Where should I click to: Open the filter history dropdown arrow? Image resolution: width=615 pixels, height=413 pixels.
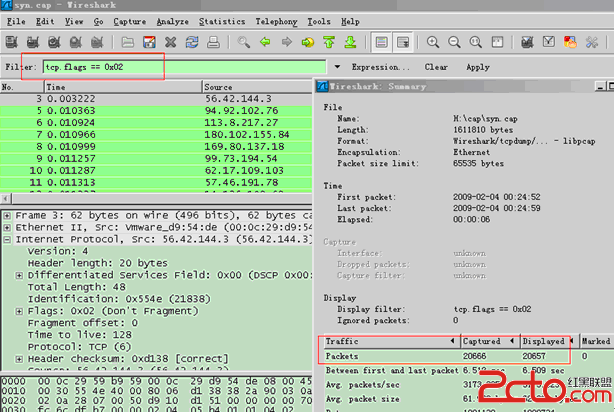pyautogui.click(x=337, y=67)
